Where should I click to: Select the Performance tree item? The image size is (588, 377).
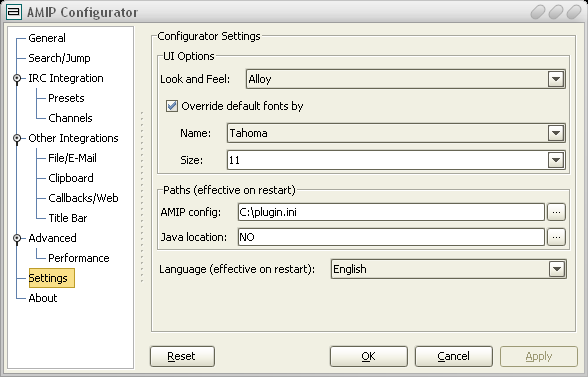(x=79, y=258)
